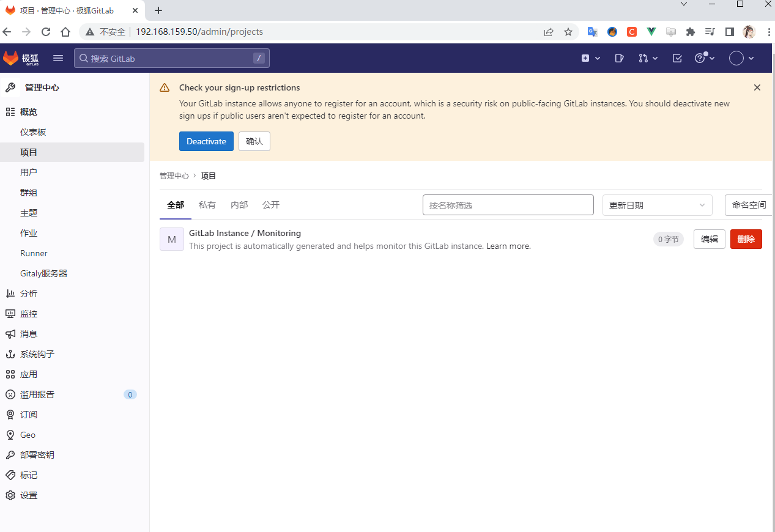Click the 系统钩子 anchor icon

[10, 354]
